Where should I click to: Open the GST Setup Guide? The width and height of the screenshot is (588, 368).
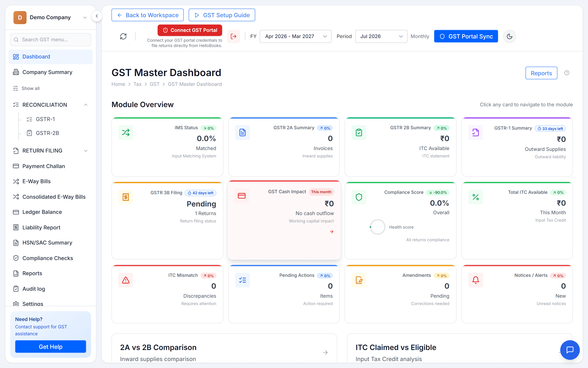click(x=222, y=15)
